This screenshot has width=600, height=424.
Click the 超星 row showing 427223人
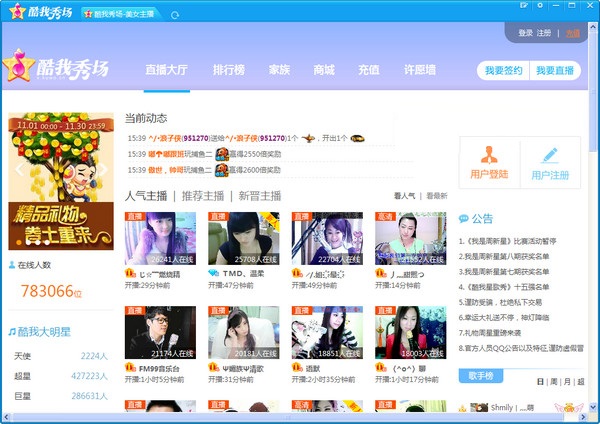(x=61, y=376)
